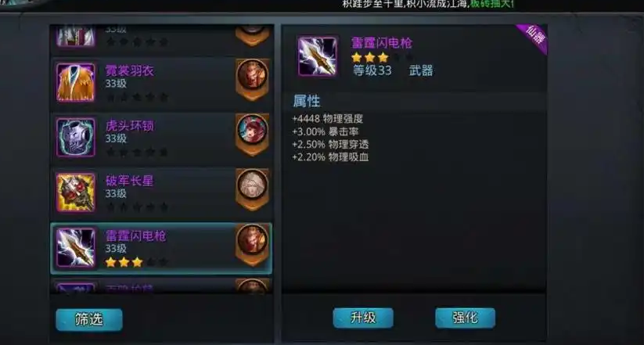This screenshot has height=345, width=644.
Task: Click the 属性 attributes section header
Action: [307, 101]
